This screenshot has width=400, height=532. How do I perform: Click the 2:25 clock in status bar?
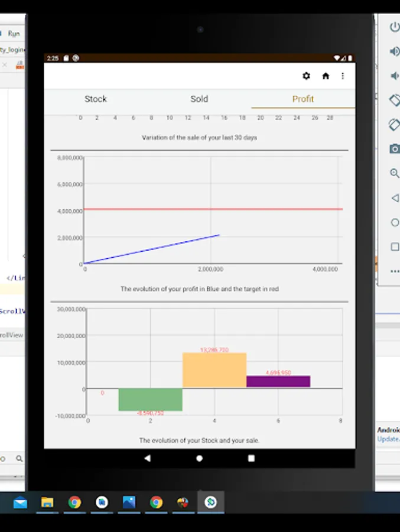[x=53, y=59]
